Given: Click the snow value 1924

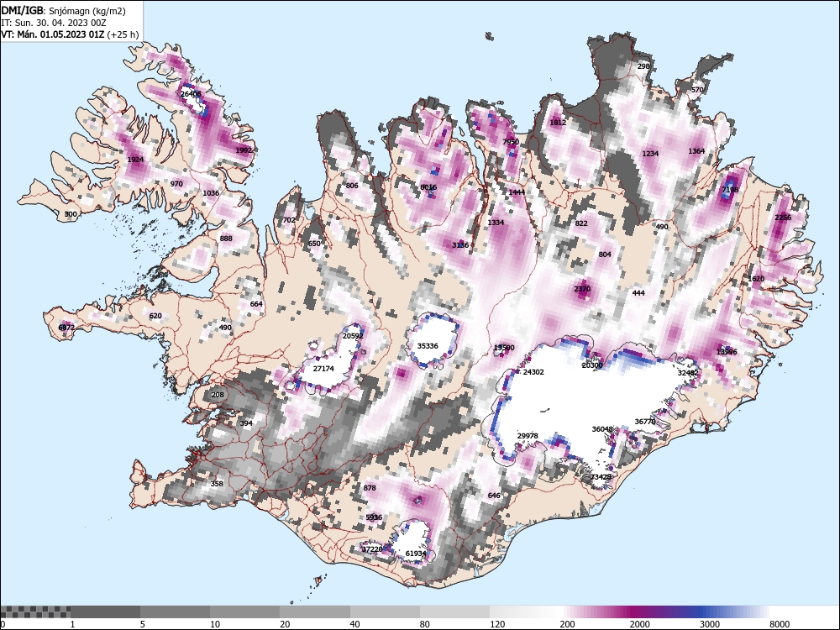Looking at the screenshot, I should pos(135,160).
